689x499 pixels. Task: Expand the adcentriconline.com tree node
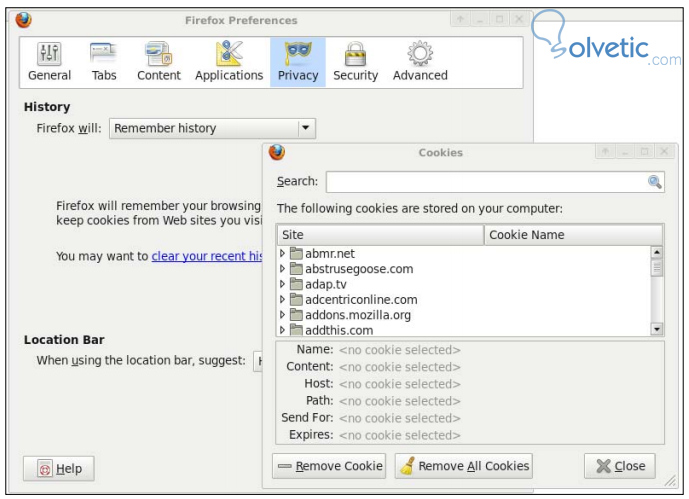point(282,299)
